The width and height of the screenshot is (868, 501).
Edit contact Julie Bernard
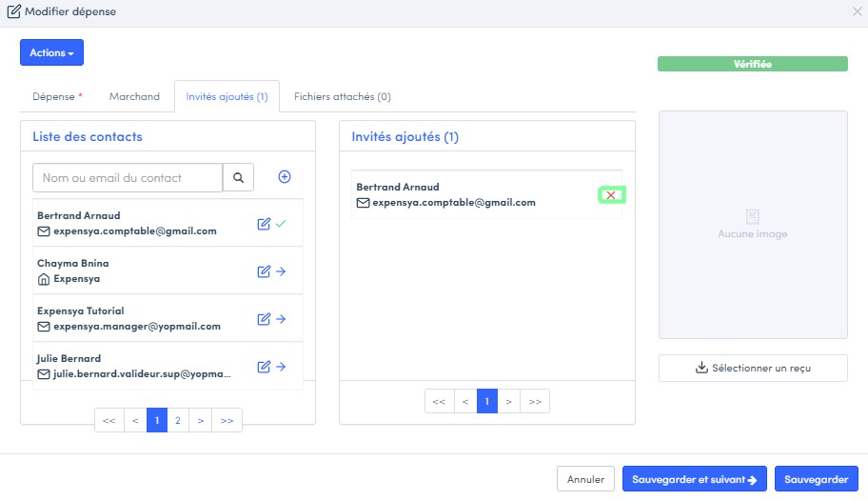click(x=264, y=367)
